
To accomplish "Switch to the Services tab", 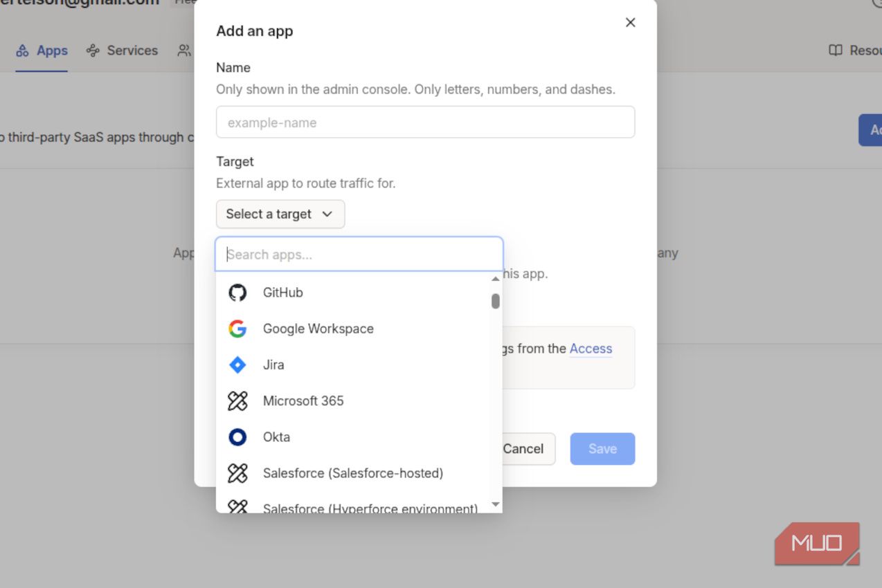I will [x=122, y=50].
